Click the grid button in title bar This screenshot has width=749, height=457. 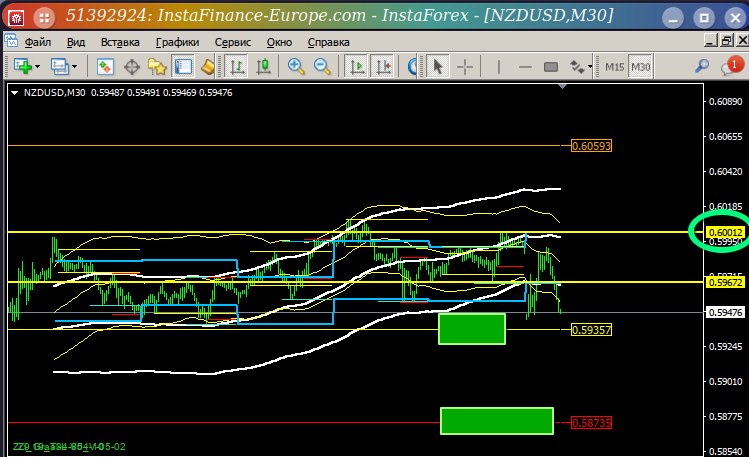point(44,19)
